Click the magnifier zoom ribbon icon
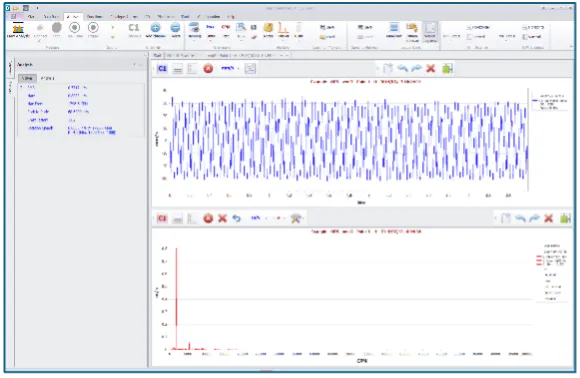 click(x=241, y=27)
